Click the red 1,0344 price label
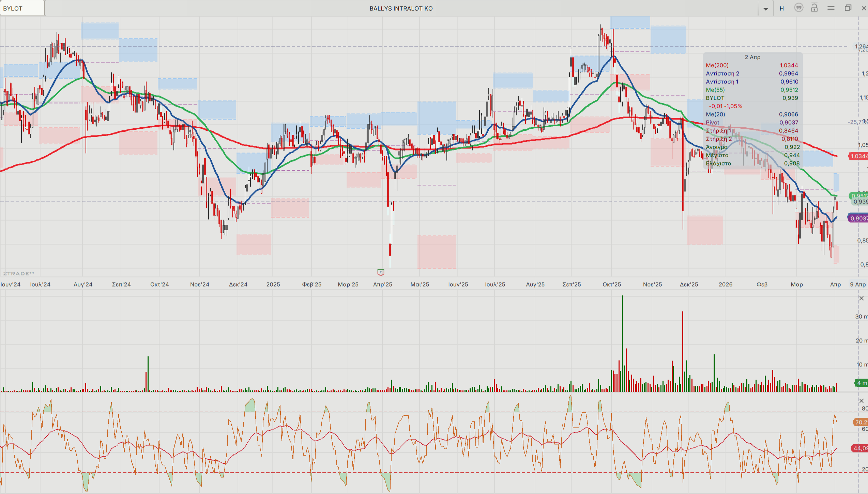Viewport: 868px width, 494px height. point(858,156)
